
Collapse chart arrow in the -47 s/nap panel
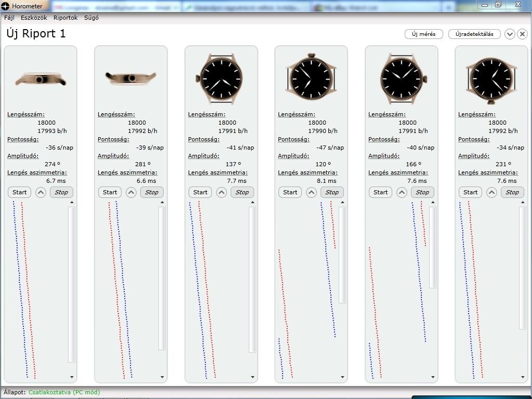pos(312,192)
